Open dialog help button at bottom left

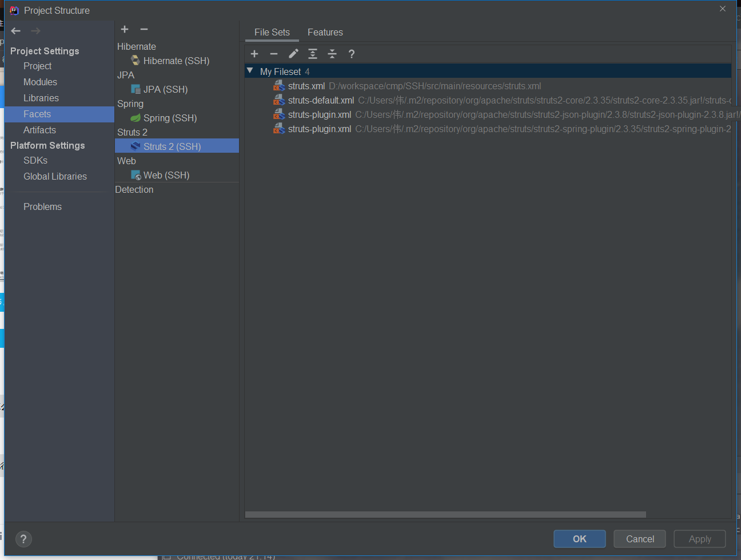(x=23, y=539)
